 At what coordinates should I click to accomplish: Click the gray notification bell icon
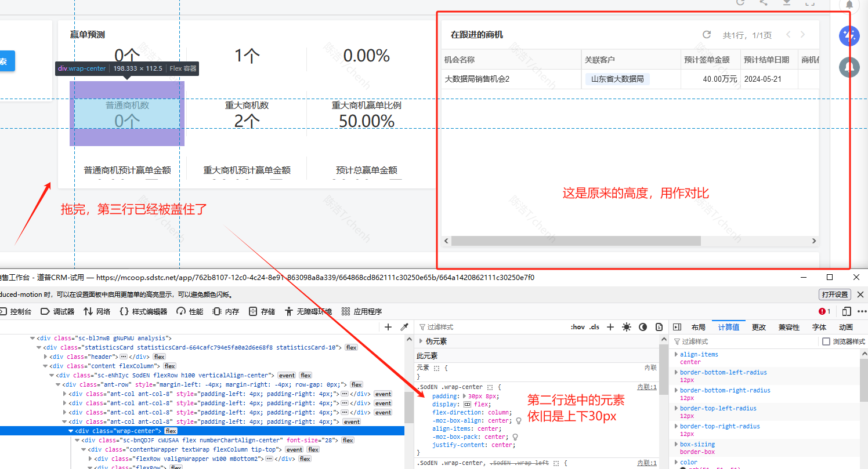tap(849, 67)
